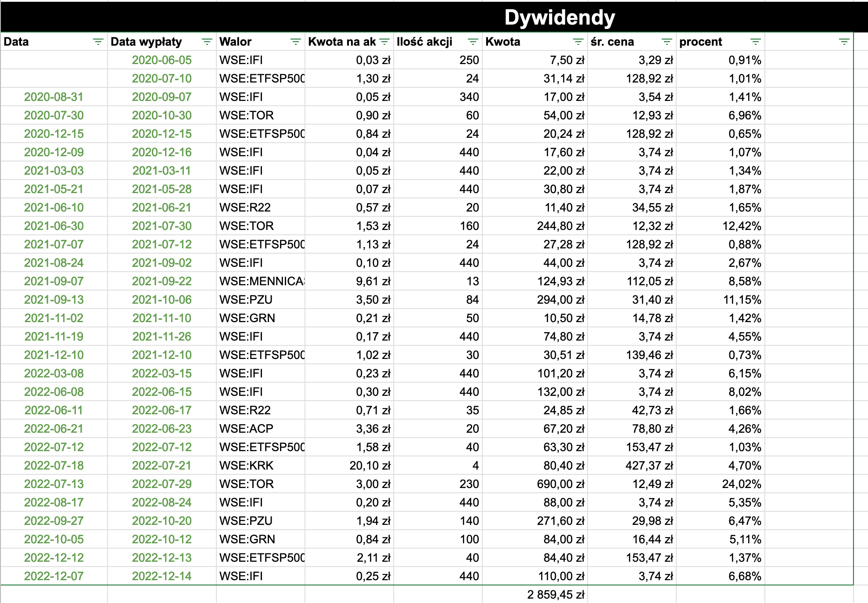Select the 139,46 zł average price cell
Screen dimensions: 868x603
pos(632,355)
